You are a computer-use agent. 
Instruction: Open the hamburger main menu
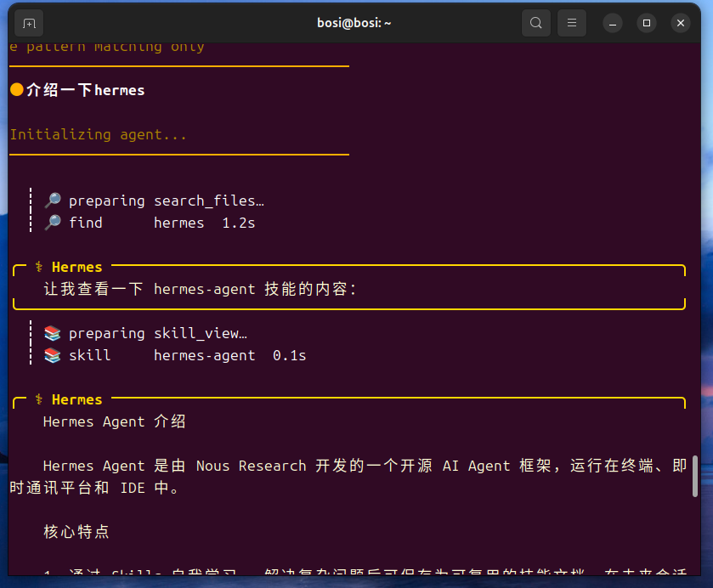click(572, 23)
